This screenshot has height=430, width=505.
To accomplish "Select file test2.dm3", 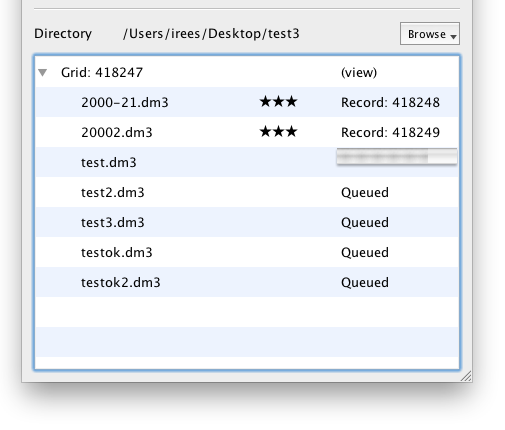I will 113,192.
